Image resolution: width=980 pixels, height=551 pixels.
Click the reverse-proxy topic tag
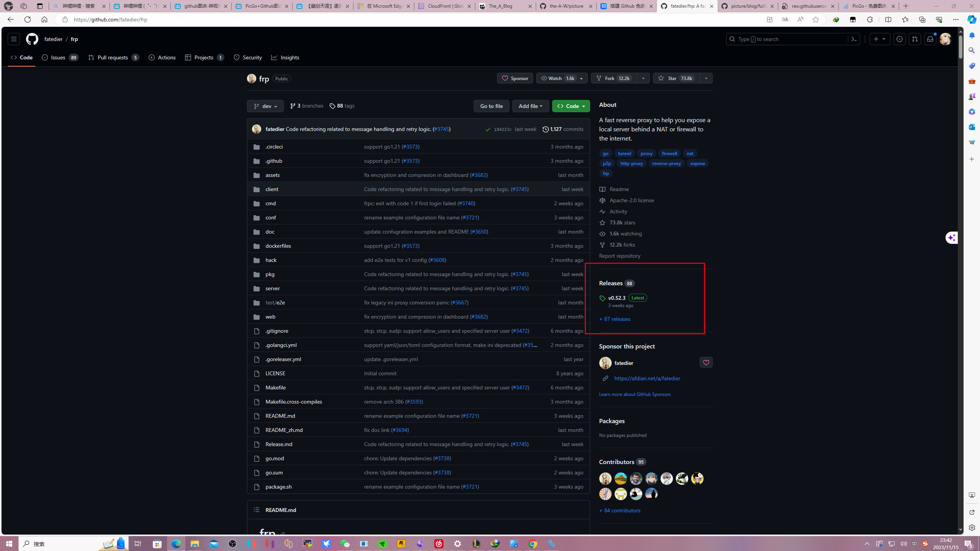tap(666, 164)
